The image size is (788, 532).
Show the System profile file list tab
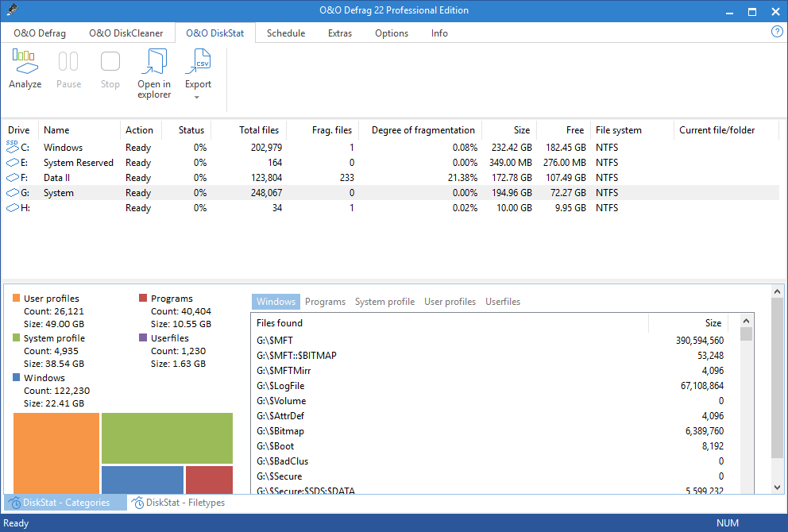385,302
